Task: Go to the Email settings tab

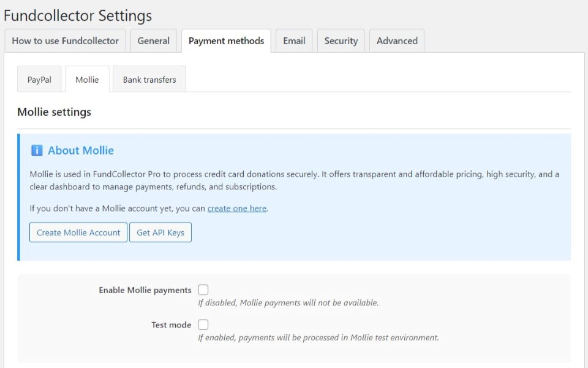Action: click(294, 41)
